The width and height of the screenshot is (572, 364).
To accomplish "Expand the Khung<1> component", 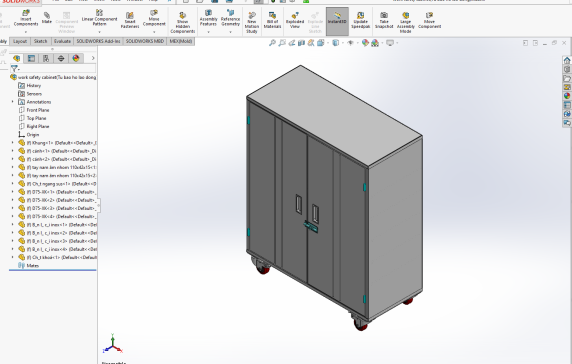I will (13, 143).
